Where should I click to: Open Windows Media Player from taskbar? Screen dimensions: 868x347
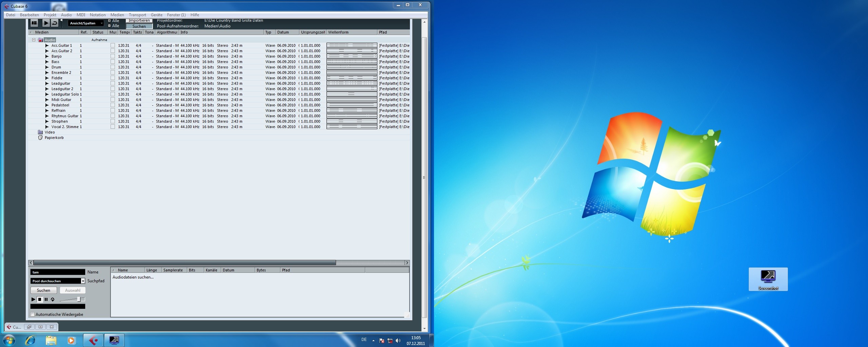(72, 340)
